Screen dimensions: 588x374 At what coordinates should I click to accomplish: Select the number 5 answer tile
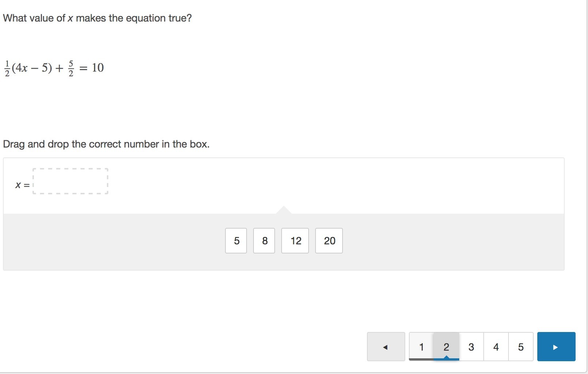pos(236,241)
